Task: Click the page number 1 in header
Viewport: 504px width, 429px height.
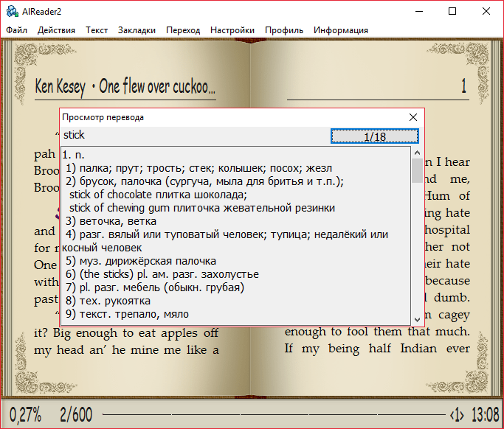Action: pyautogui.click(x=464, y=86)
